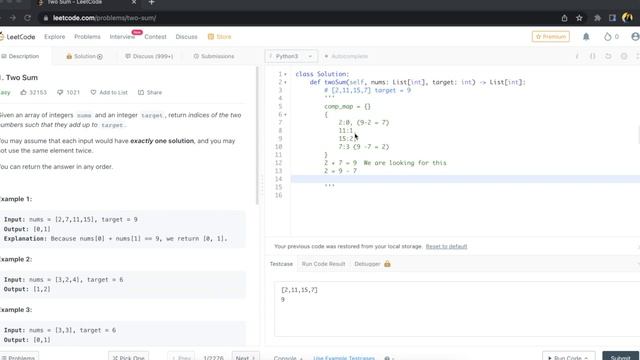Click the curly braces format code icon
The height and width of the screenshot is (360, 640).
pos(593,56)
